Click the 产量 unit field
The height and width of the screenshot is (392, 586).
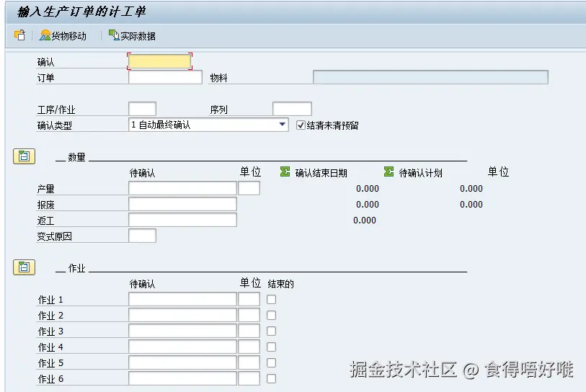coord(249,188)
